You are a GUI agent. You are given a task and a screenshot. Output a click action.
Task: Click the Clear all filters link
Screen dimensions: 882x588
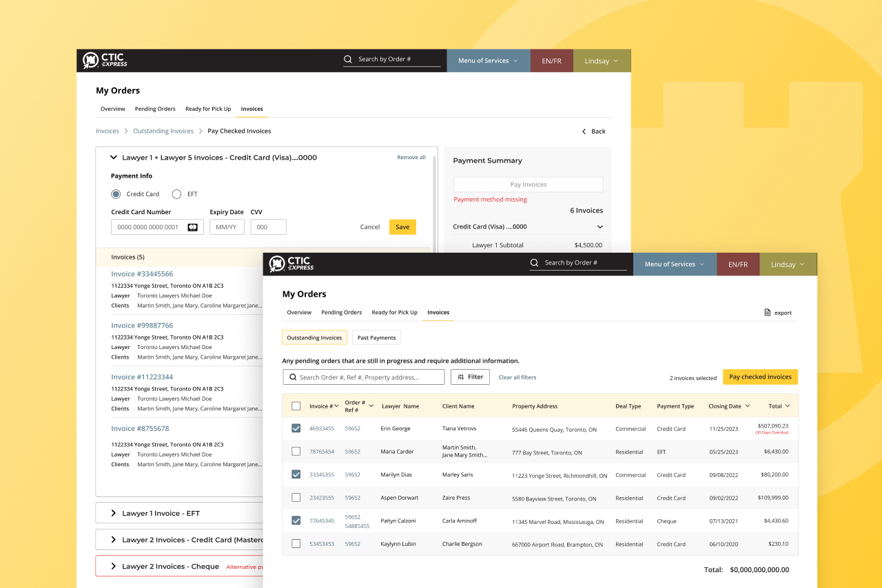tap(517, 377)
